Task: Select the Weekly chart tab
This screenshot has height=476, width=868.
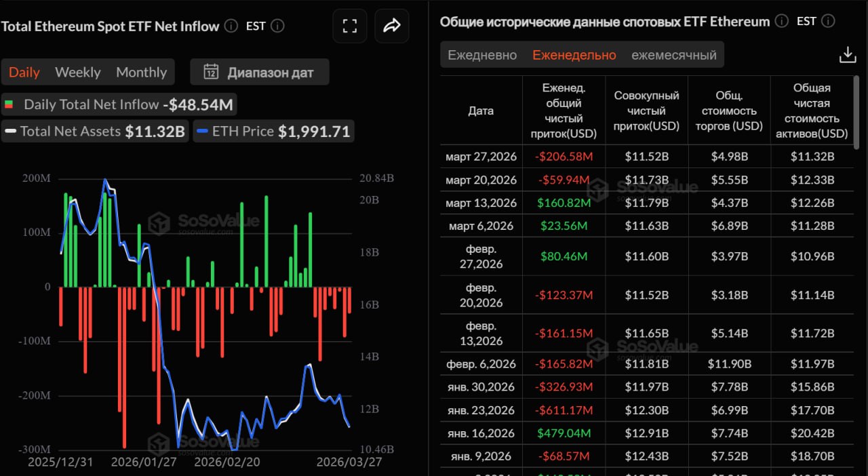Action: point(77,72)
